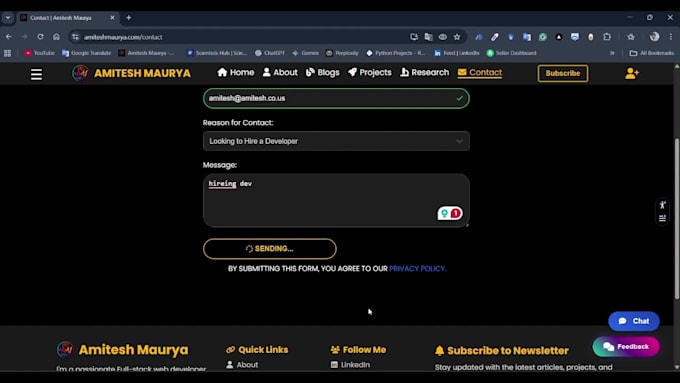Click the Subscribe button in header
680x383 pixels.
tap(563, 73)
